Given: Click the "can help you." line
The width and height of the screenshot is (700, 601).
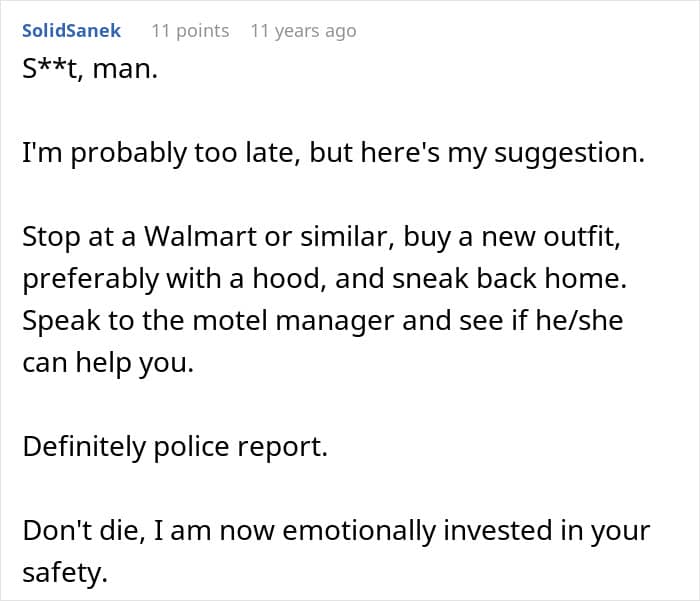Looking at the screenshot, I should point(107,363).
